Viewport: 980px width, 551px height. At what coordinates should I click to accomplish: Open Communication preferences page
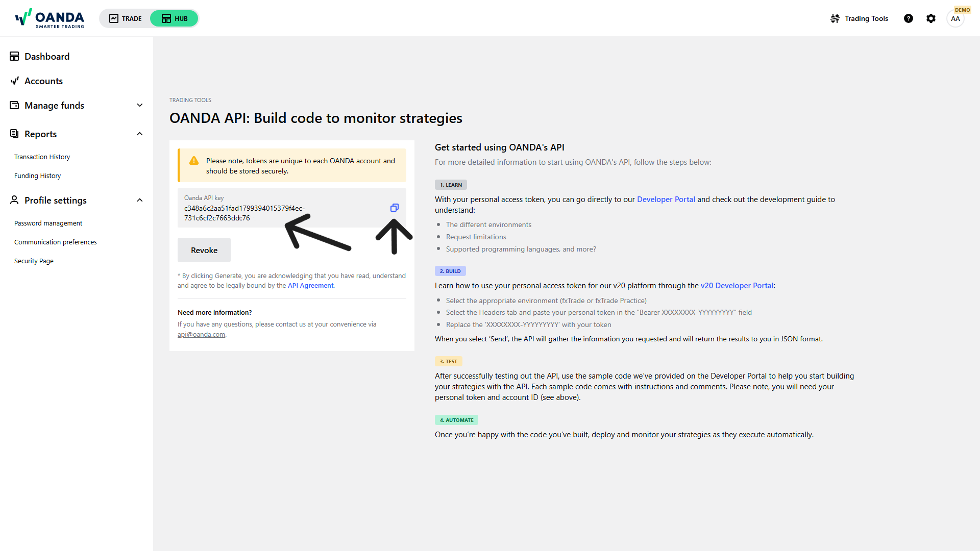tap(55, 242)
